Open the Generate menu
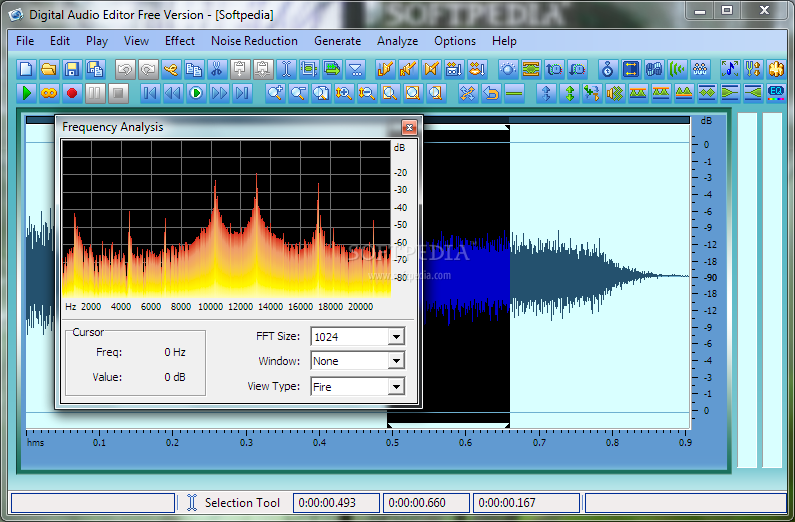 pyautogui.click(x=337, y=41)
